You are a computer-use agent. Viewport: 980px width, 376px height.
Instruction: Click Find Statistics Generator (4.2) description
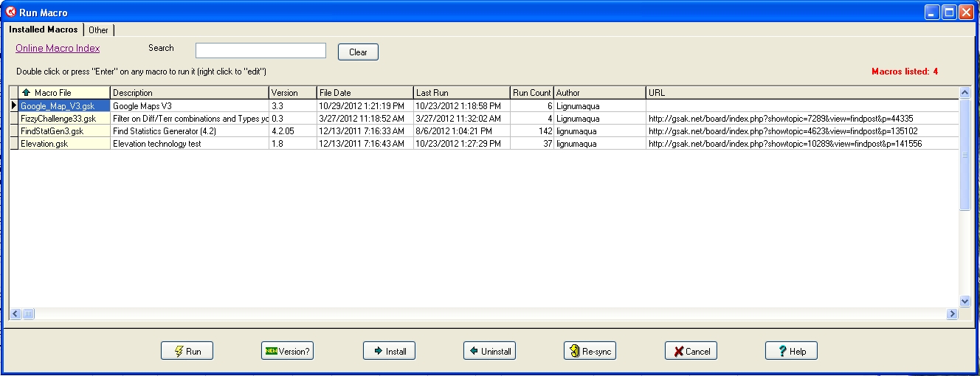190,130
